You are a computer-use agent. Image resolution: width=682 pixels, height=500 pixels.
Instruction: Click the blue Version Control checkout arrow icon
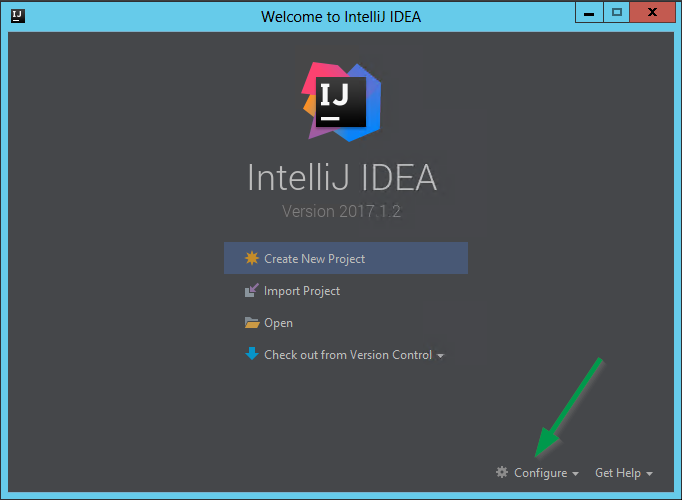[x=252, y=354]
